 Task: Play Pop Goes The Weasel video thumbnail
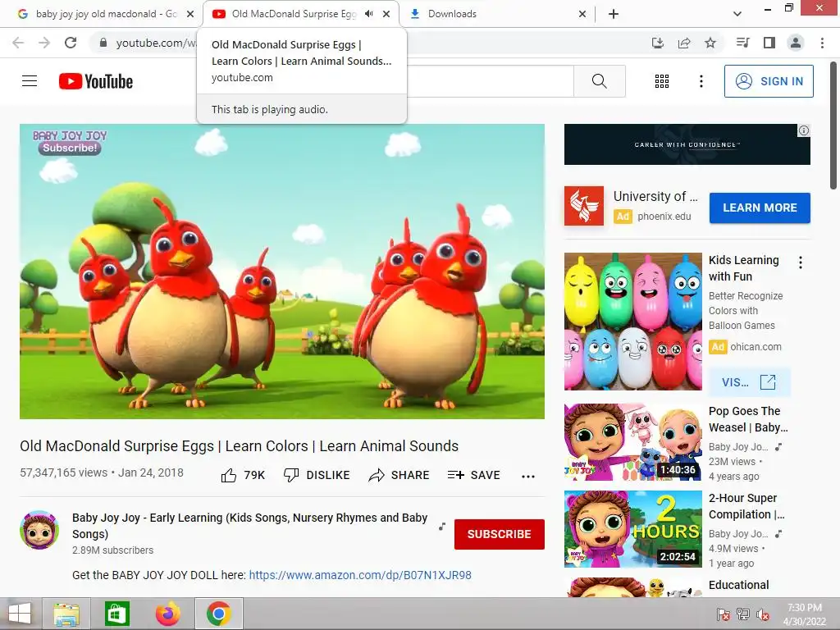click(632, 442)
